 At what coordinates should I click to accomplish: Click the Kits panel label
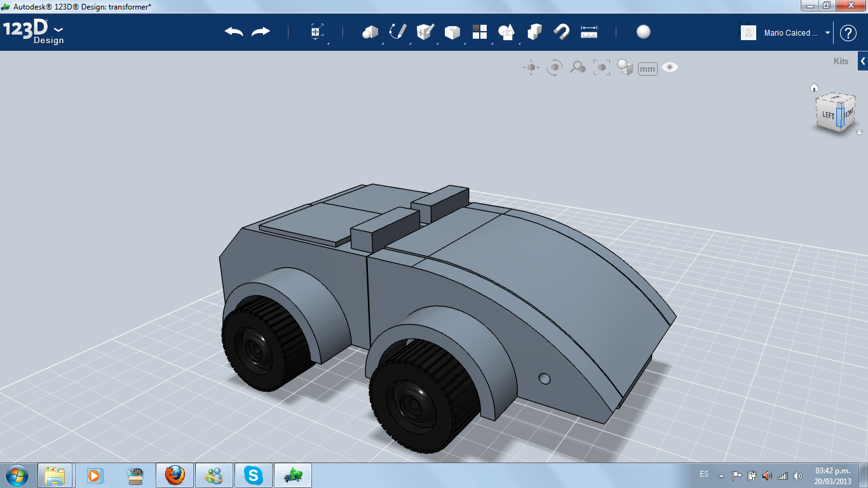[841, 62]
